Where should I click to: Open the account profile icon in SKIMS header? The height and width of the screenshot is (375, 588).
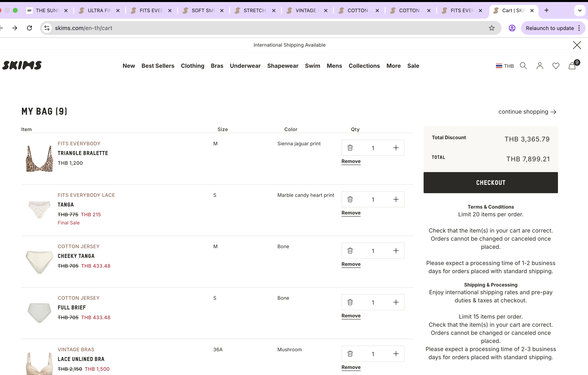coord(540,66)
